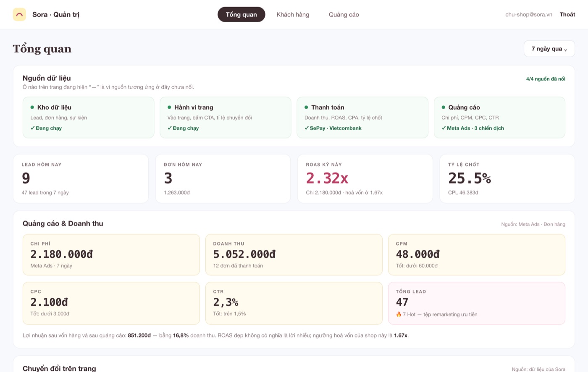
Task: Click the Thoát logout link
Action: pos(567,15)
